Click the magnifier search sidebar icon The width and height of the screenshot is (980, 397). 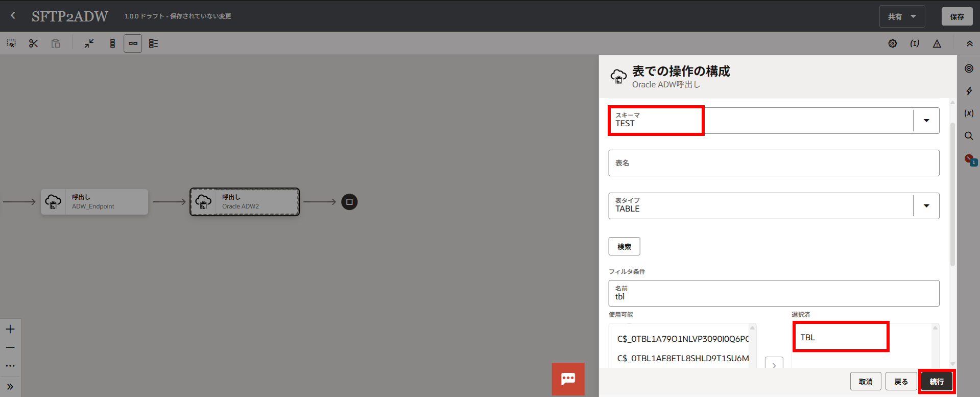tap(969, 136)
